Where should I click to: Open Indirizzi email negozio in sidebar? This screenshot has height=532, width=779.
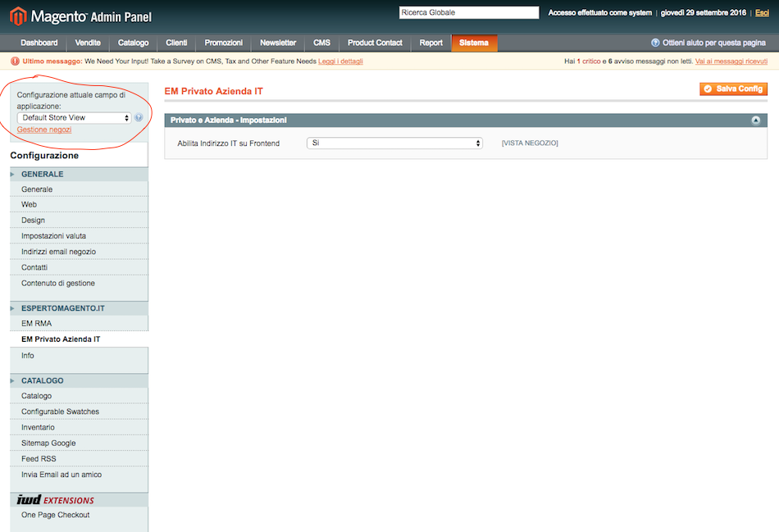coord(79,252)
